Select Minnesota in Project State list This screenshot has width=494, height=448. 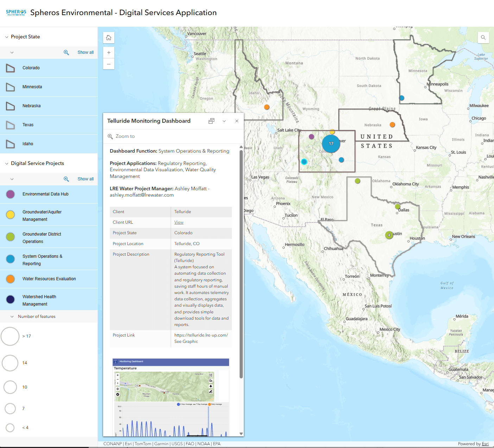(x=49, y=87)
